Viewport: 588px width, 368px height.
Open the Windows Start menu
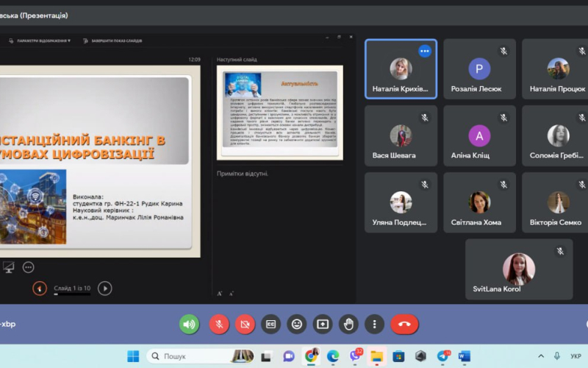coord(133,356)
